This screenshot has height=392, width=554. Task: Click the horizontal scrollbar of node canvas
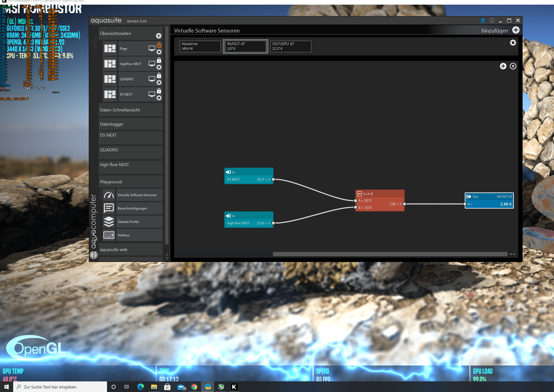(390, 254)
